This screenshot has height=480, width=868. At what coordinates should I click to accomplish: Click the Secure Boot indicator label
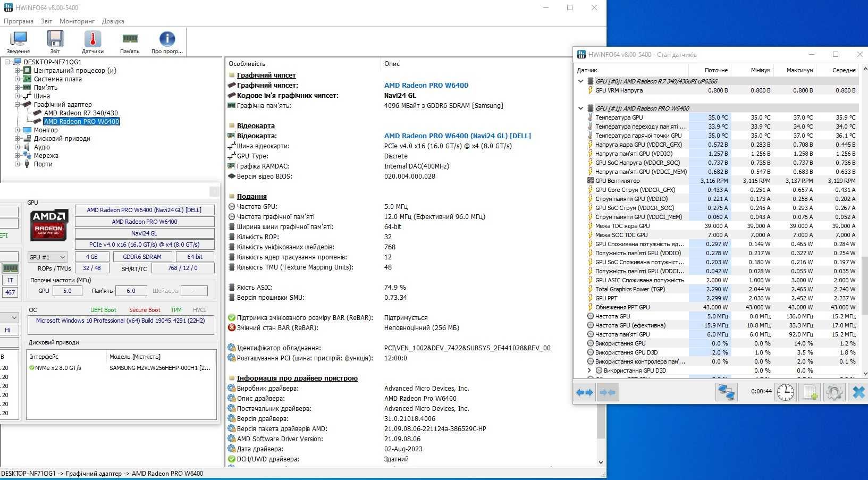[x=145, y=310]
